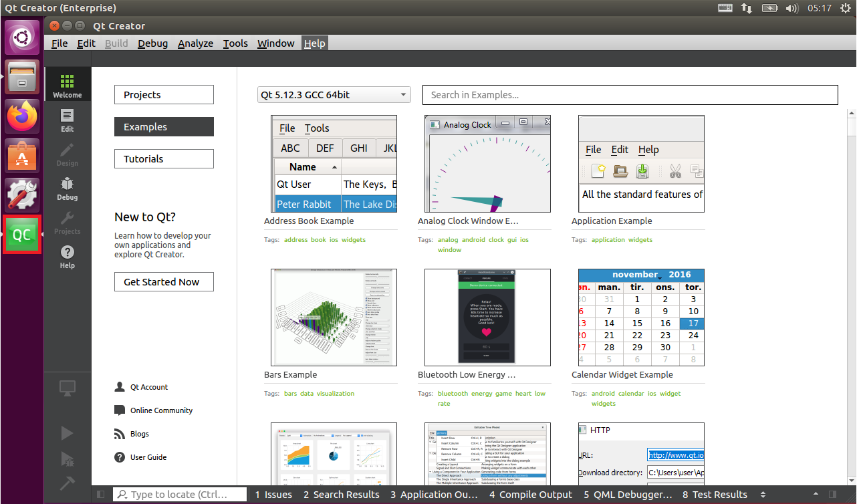
Task: Open Application Output pane
Action: pyautogui.click(x=434, y=495)
